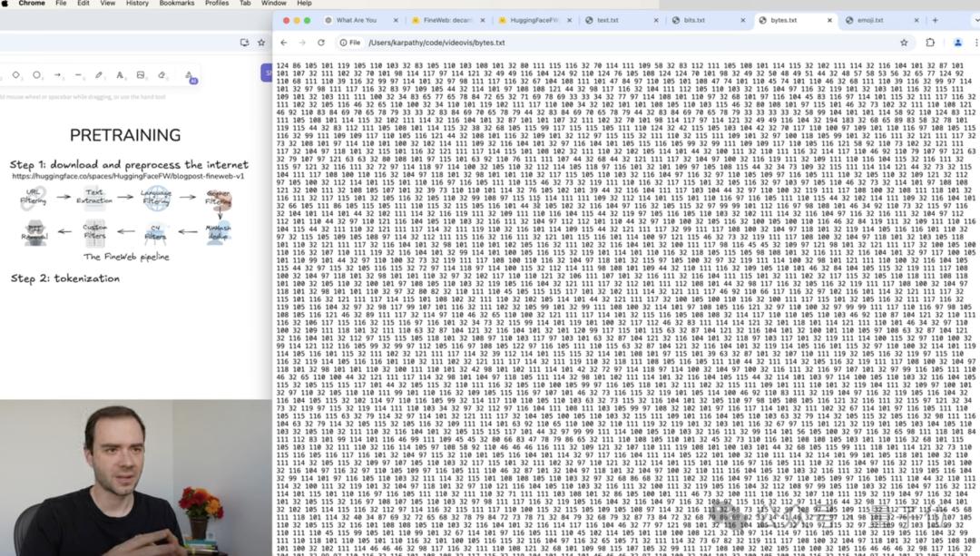Activate the Pencil freedraw tool
980x556 pixels.
[99, 75]
